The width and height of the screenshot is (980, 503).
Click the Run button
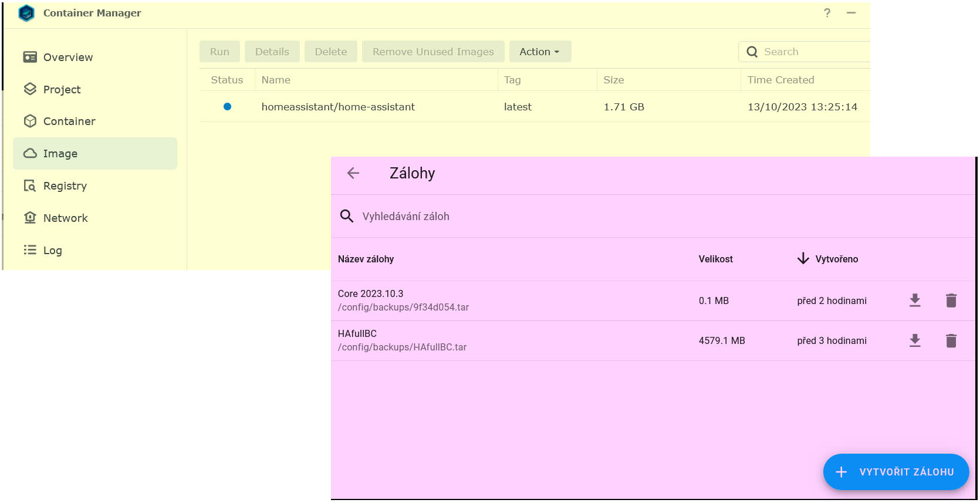tap(219, 52)
